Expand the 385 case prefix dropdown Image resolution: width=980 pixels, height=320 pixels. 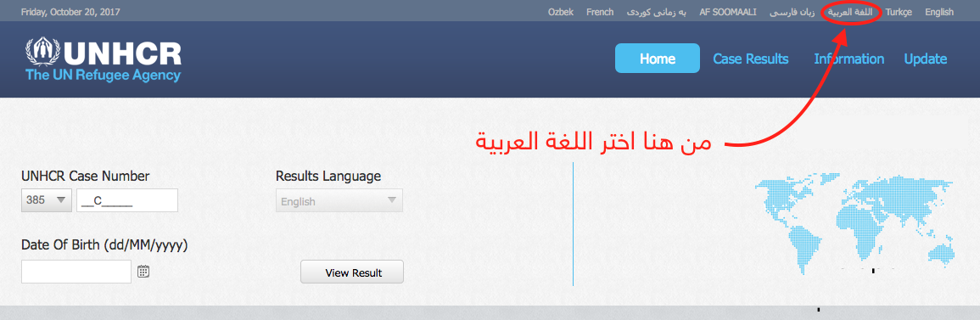point(47,200)
